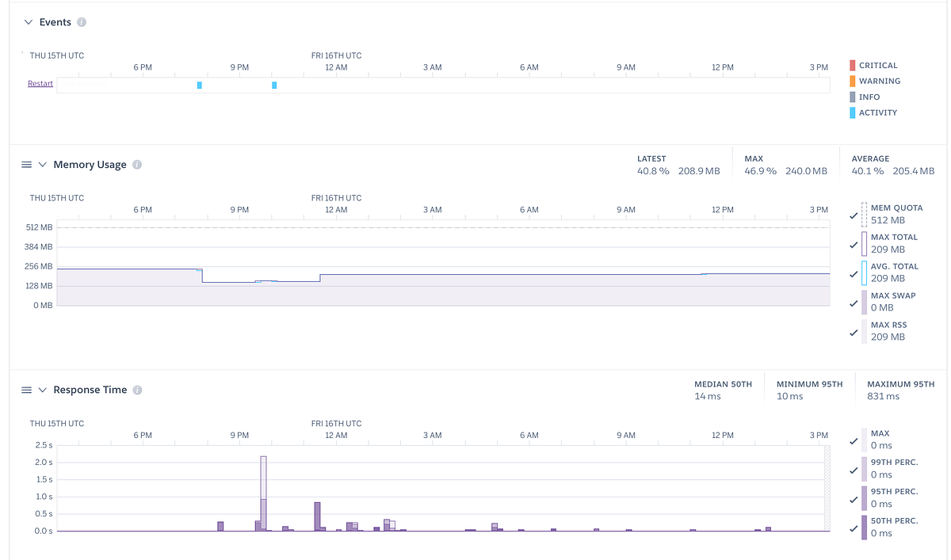Click the Restart link
This screenshot has height=560, width=951.
(40, 83)
